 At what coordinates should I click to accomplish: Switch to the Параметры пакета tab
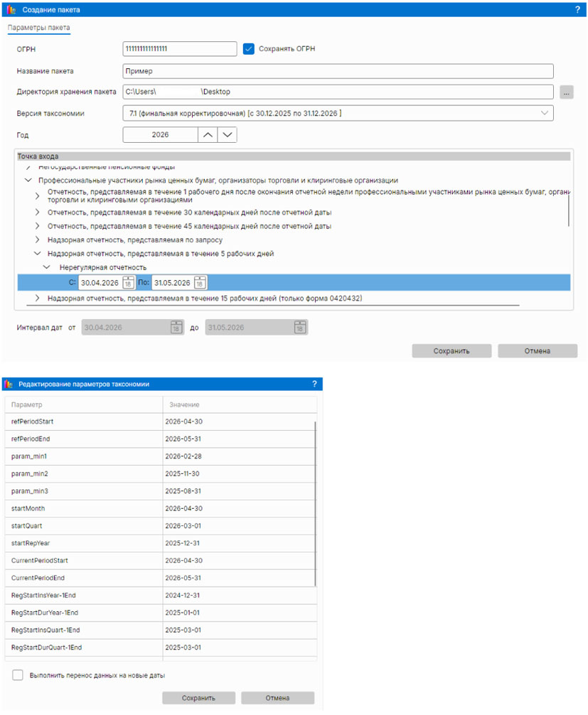click(39, 28)
